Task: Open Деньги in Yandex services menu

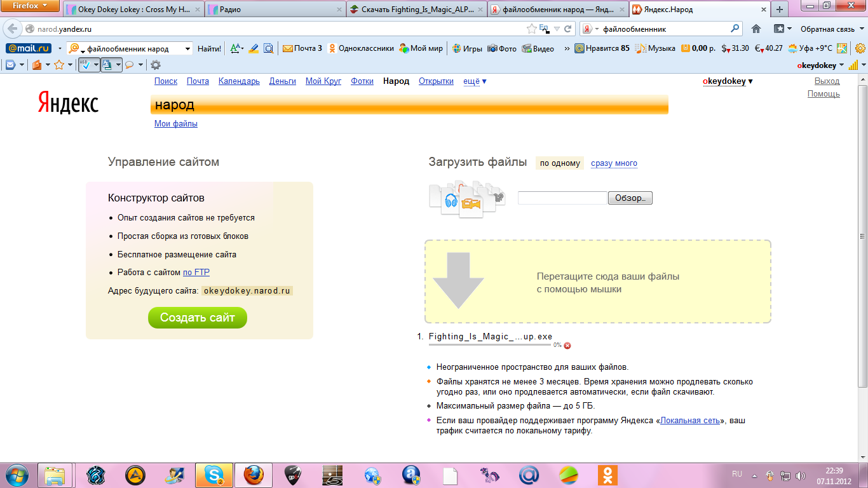Action: pos(283,81)
